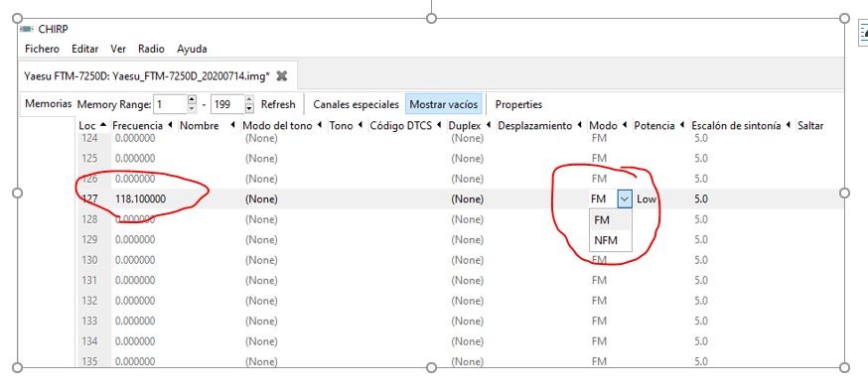Click the Memory Range end field showing 199
The image size is (868, 390).
pos(227,104)
